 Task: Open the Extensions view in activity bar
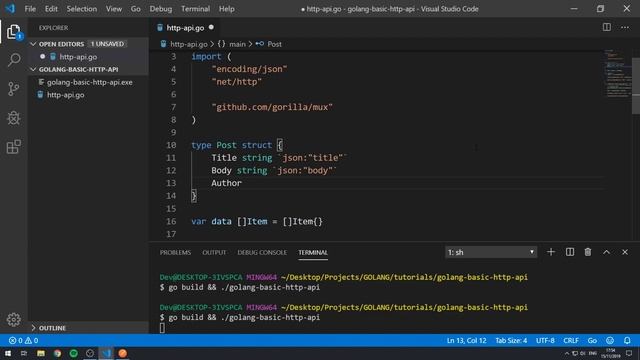pos(13,147)
